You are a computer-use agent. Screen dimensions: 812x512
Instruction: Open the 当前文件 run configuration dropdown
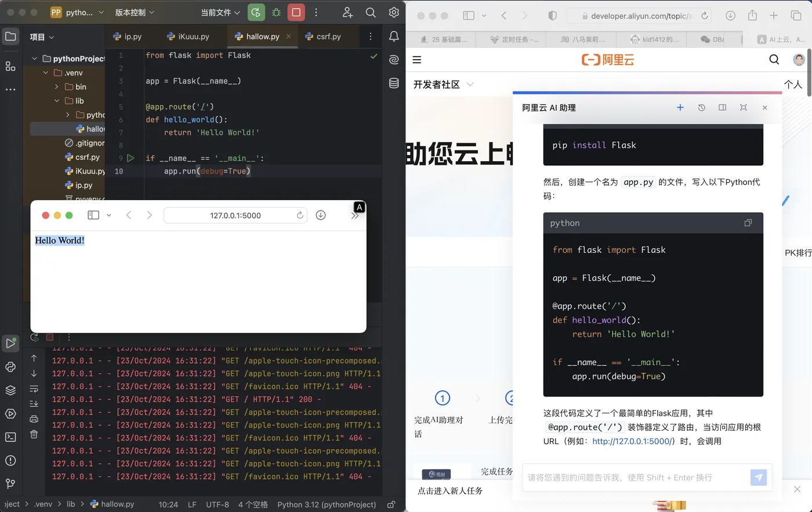tap(221, 12)
